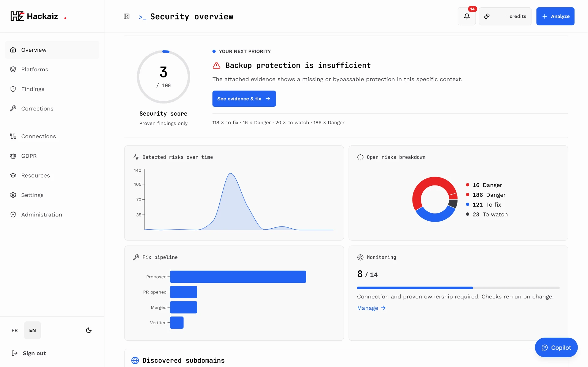Image resolution: width=588 pixels, height=367 pixels.
Task: Click the Sign out arrow icon
Action: [x=15, y=353]
